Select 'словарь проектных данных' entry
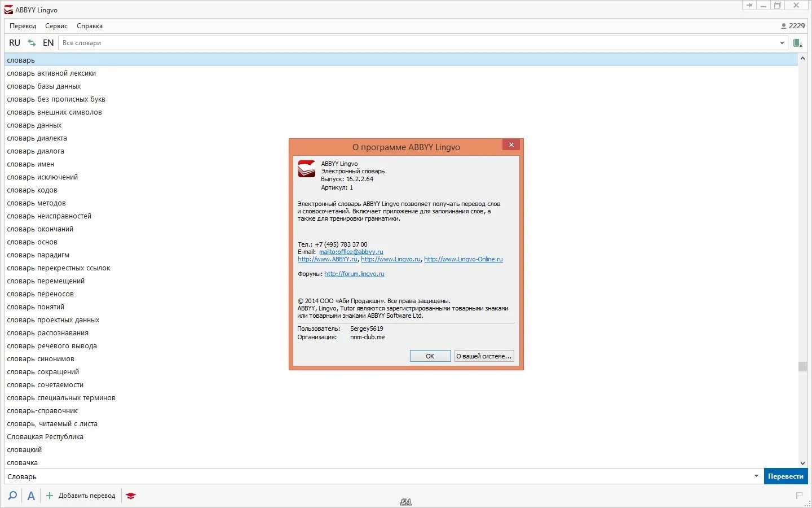 click(53, 319)
